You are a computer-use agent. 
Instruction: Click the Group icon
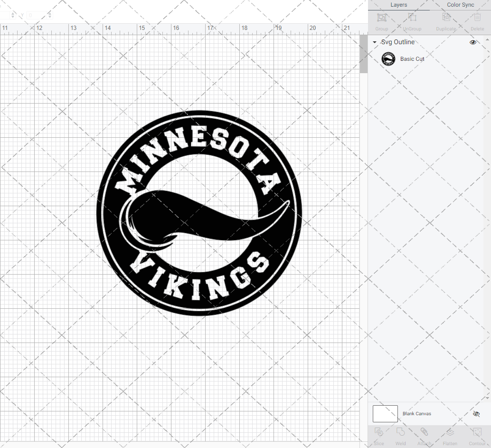point(381,18)
